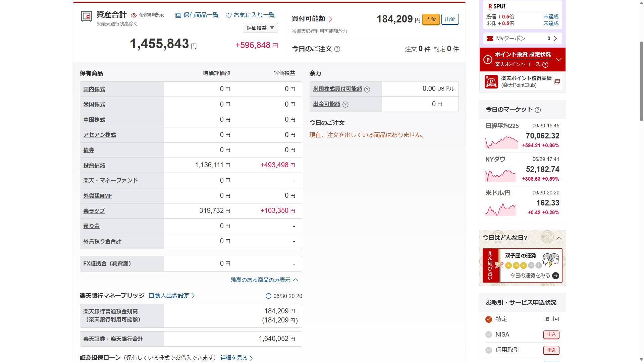Screen dimensions: 644x362
Task: Open 楽ラップ link
Action: click(x=94, y=211)
